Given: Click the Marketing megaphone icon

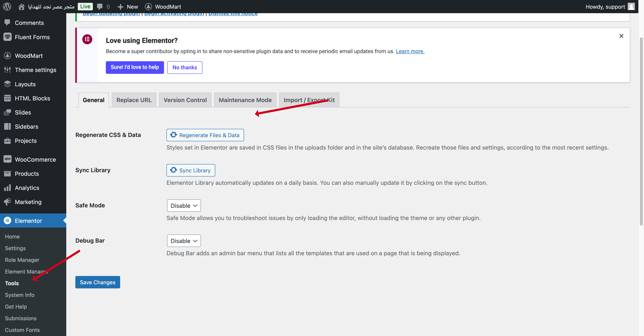Looking at the screenshot, I should [x=8, y=202].
